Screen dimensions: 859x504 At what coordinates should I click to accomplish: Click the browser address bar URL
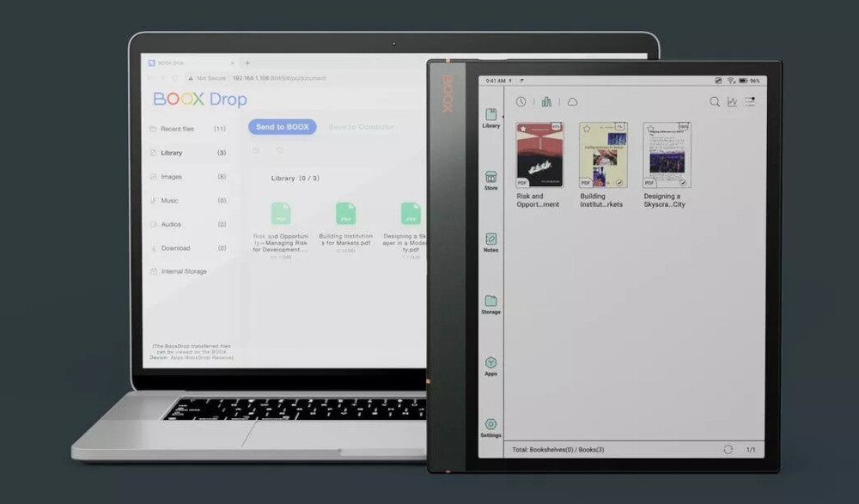[279, 78]
